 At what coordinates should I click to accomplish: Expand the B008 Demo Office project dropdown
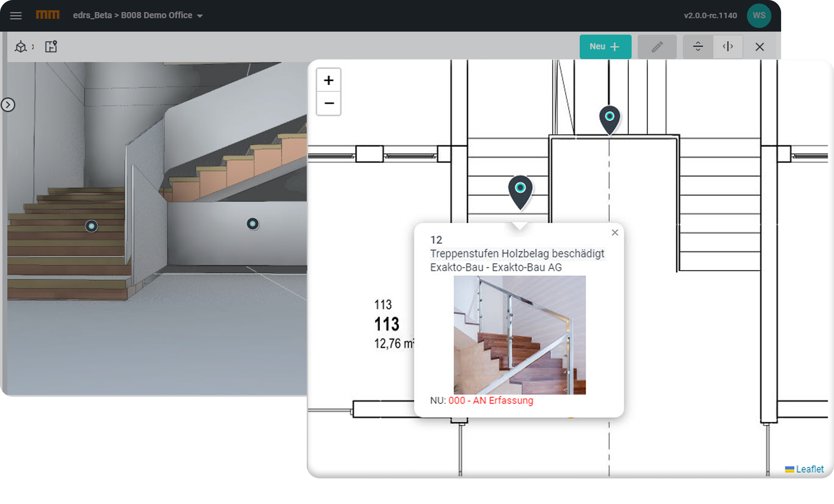[x=200, y=16]
